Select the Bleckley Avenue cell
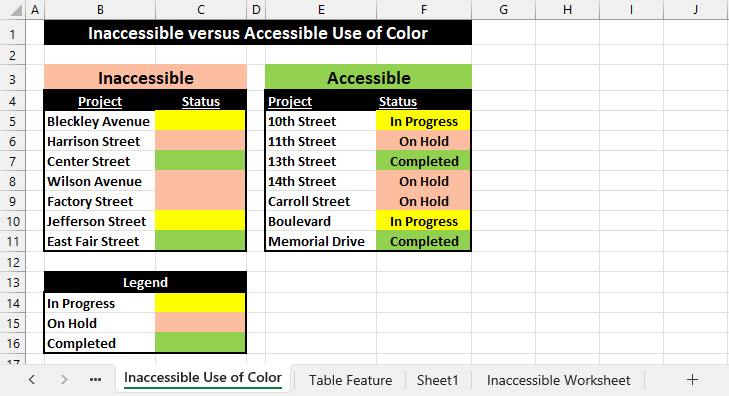Image resolution: width=729 pixels, height=396 pixels. point(100,121)
